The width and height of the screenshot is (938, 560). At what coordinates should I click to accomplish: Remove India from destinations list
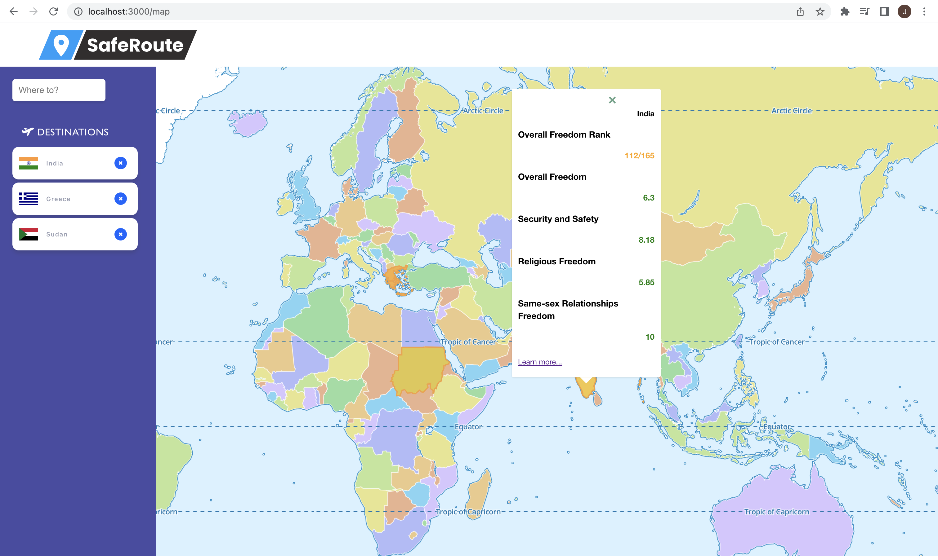click(x=120, y=163)
